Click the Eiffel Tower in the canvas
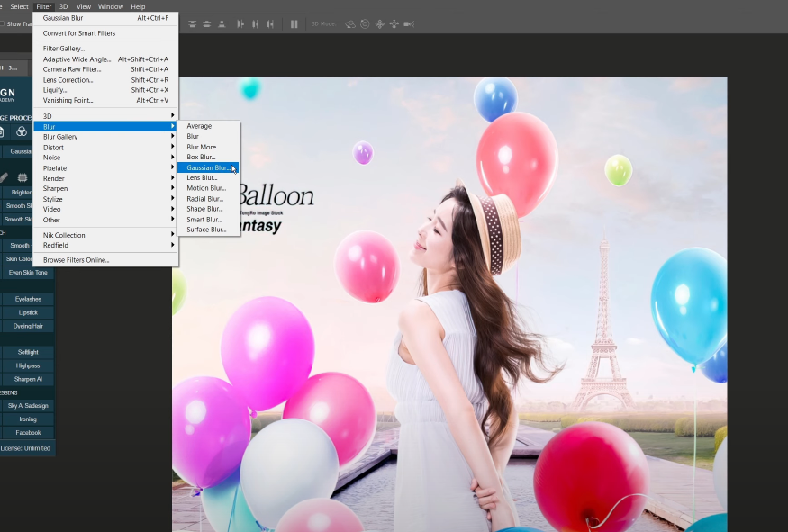 pyautogui.click(x=603, y=324)
